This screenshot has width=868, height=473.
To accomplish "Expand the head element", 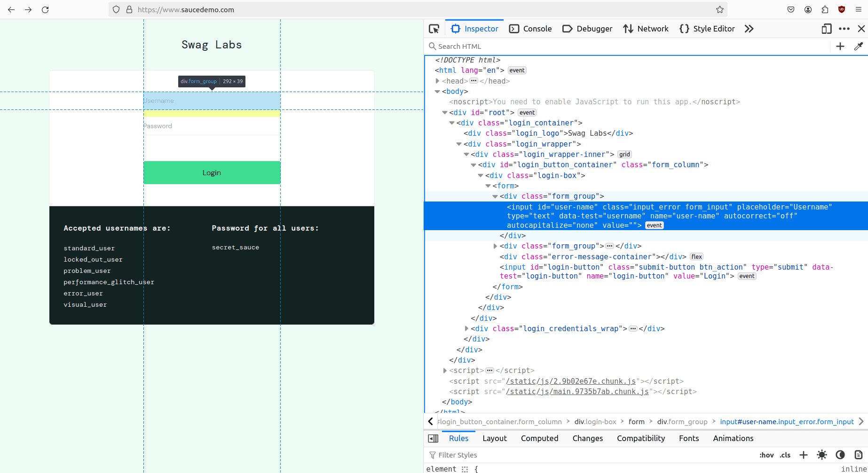I will coord(437,81).
